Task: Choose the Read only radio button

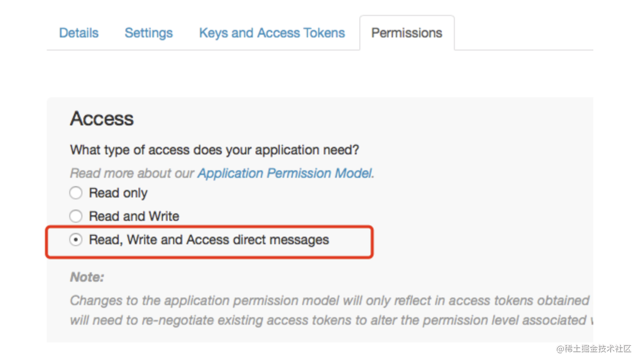Action: coord(76,193)
